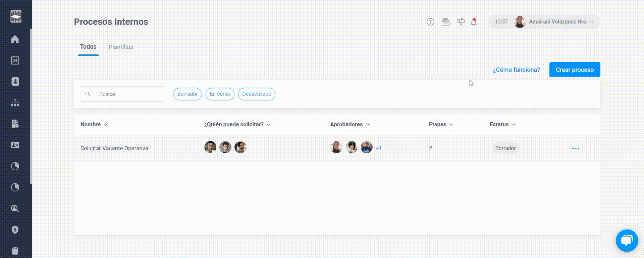
Task: Expand the user menu chevron
Action: 592,22
